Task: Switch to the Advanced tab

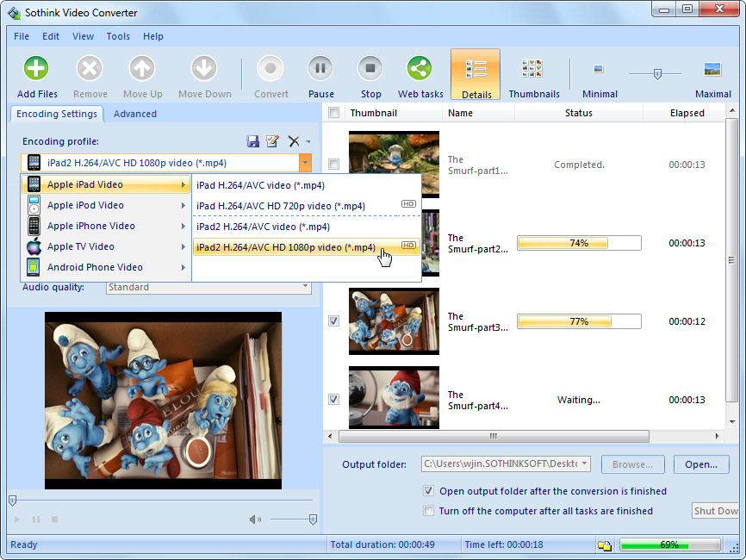Action: coord(135,114)
